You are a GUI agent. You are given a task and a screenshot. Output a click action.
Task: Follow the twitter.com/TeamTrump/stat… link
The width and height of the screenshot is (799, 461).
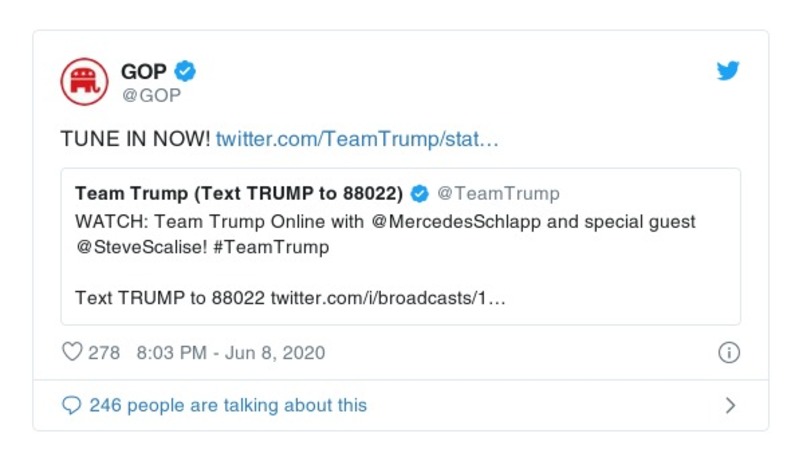(357, 139)
